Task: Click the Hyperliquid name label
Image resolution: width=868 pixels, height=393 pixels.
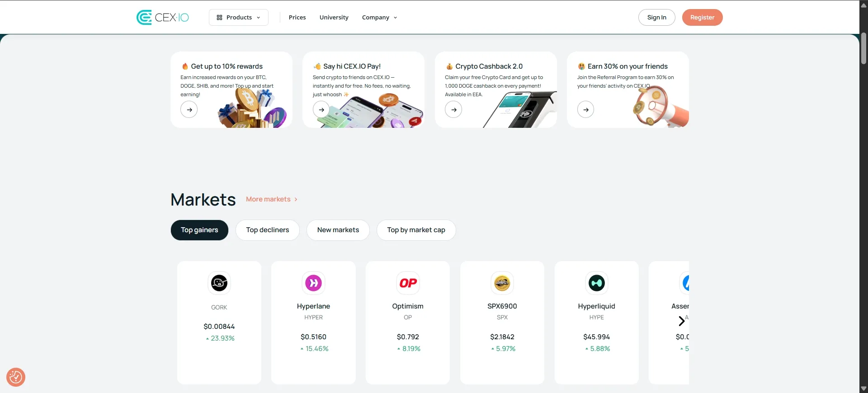Action: click(x=596, y=306)
